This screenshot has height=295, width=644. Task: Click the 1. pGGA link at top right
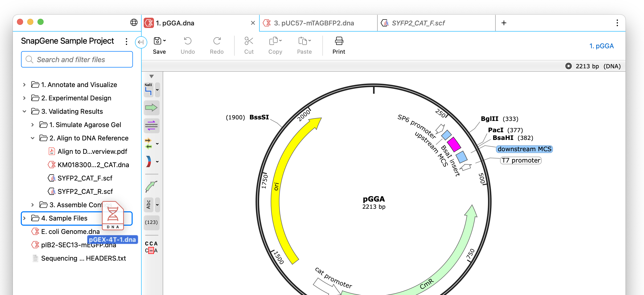(601, 46)
